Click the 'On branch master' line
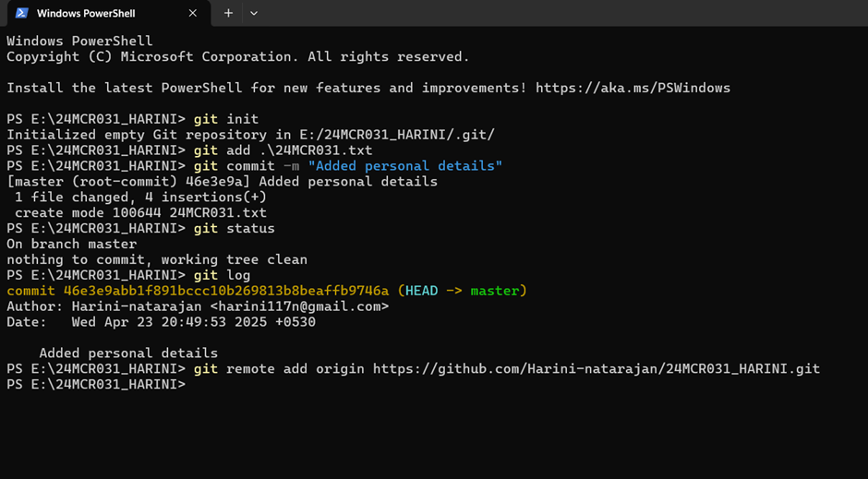Image resolution: width=868 pixels, height=479 pixels. pos(71,244)
